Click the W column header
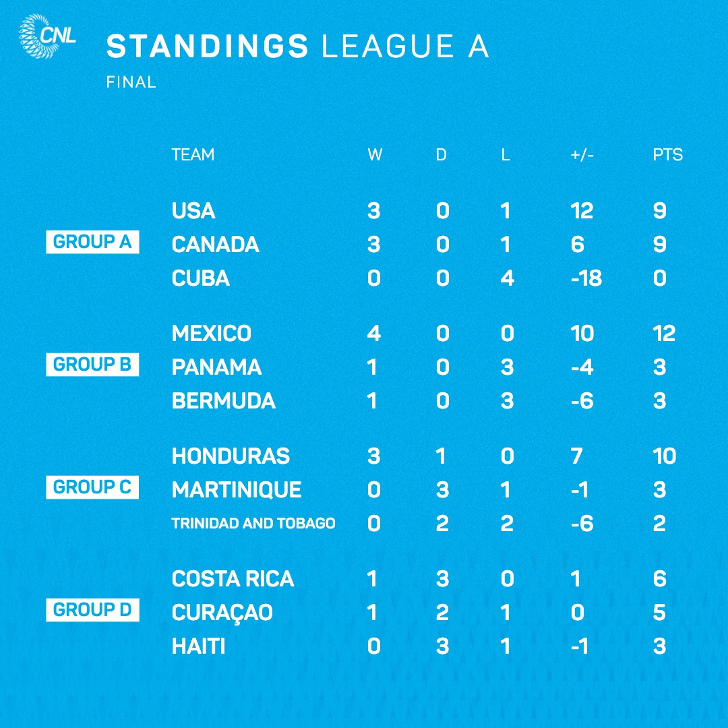 point(375,154)
